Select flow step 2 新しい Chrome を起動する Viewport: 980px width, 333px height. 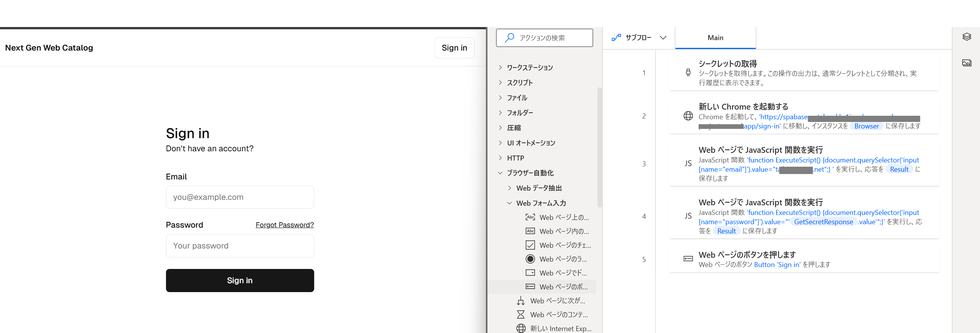804,116
